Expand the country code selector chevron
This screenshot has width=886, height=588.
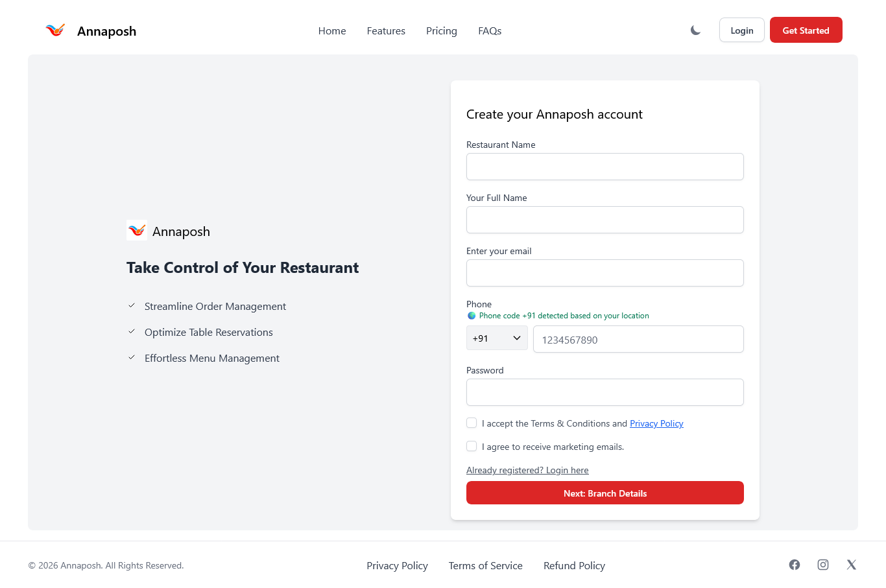[518, 338]
